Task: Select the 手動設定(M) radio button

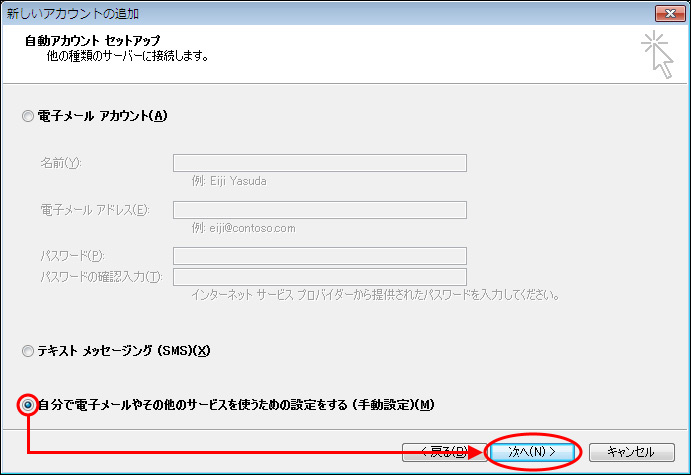Action: coord(28,404)
